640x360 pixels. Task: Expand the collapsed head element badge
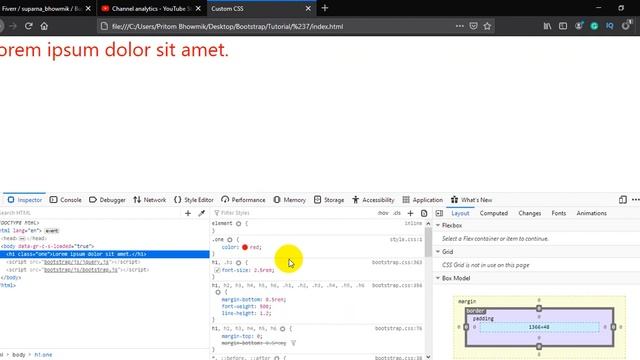pyautogui.click(x=22, y=238)
